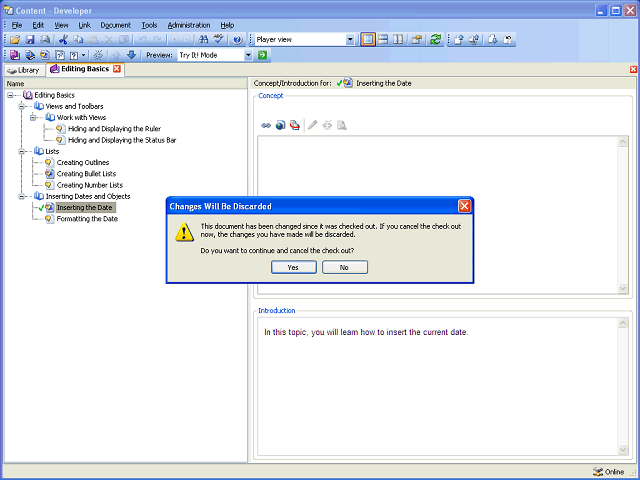Image resolution: width=640 pixels, height=480 pixels.
Task: Click the Refresh green arrows icon
Action: pyautogui.click(x=436, y=40)
